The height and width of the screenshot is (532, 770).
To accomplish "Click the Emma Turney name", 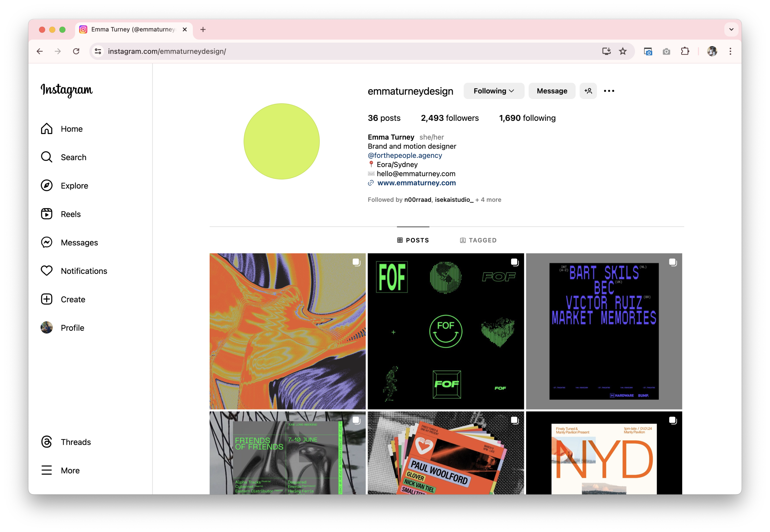I will (391, 137).
